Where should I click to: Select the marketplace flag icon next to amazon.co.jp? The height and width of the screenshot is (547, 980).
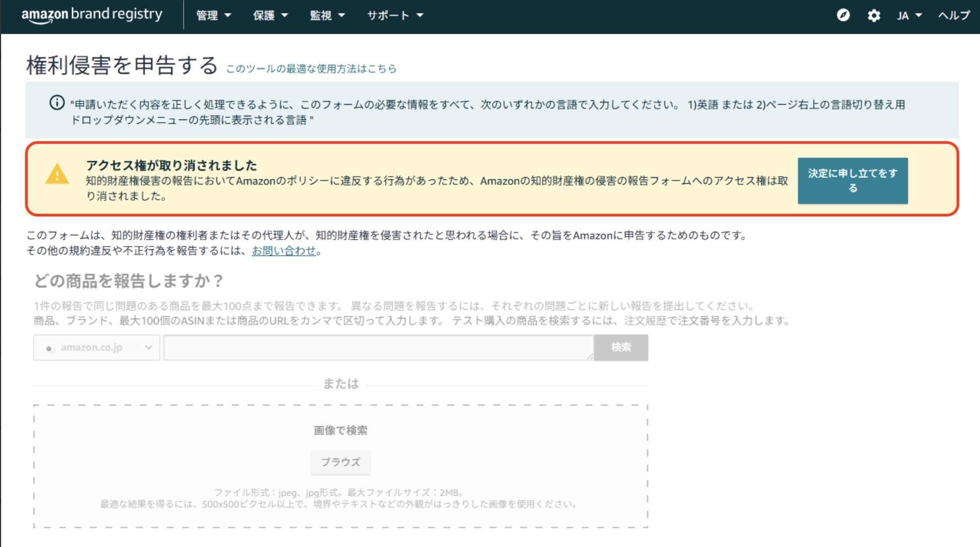click(50, 347)
